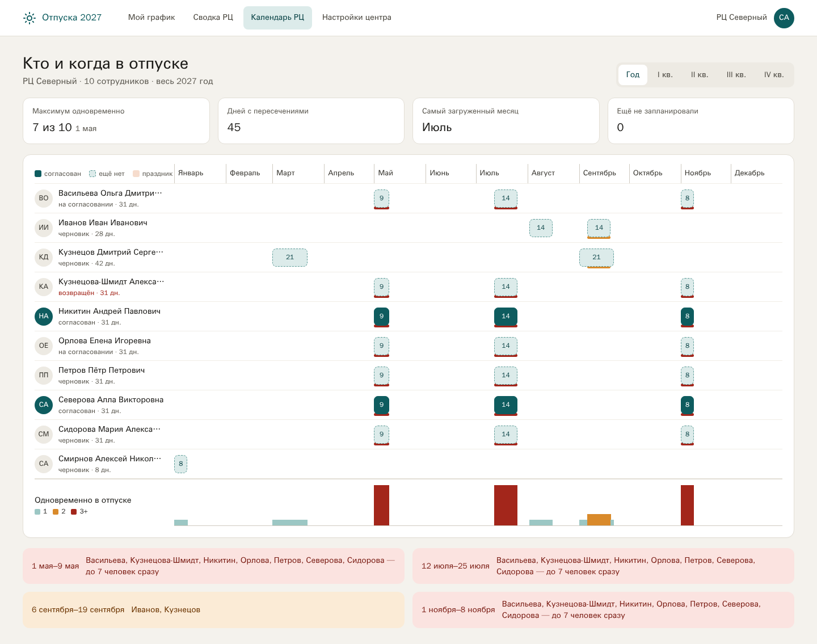
Task: Click the ИИ avatar for Иванов Иван
Action: [x=44, y=228]
